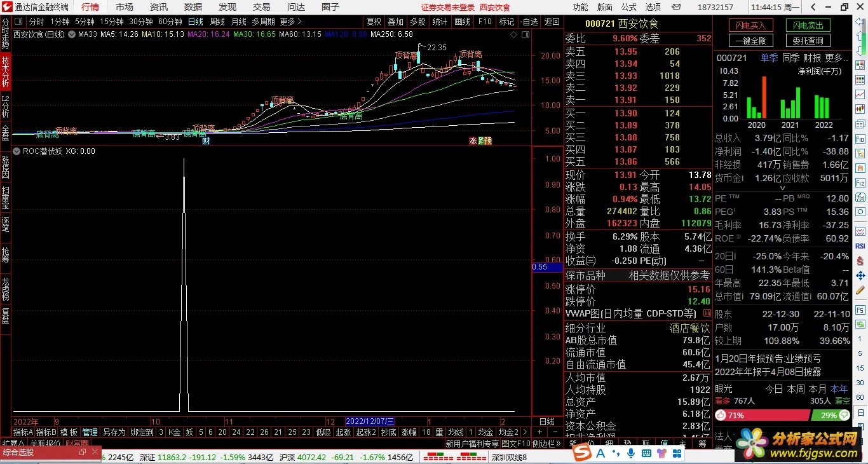
Task: Click the 涨 marker below the price chart
Action: (473, 141)
